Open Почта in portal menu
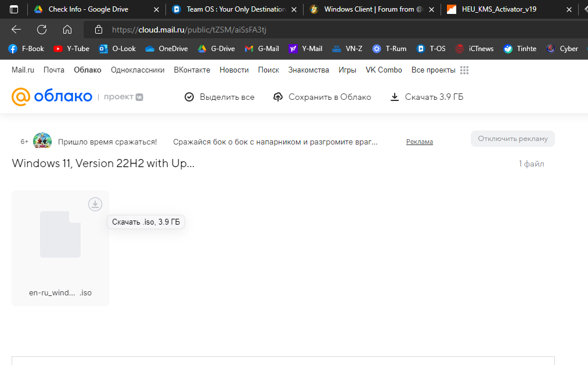Image resolution: width=588 pixels, height=365 pixels. [54, 70]
